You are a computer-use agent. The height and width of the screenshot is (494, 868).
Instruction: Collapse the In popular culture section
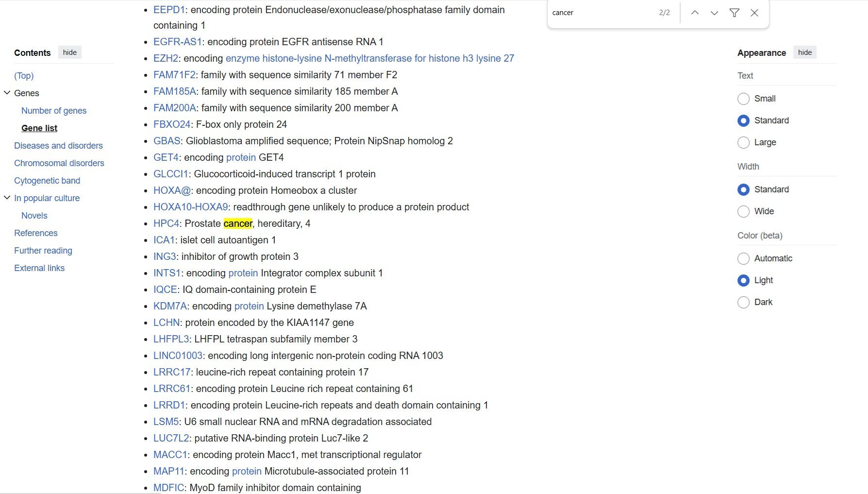[7, 198]
